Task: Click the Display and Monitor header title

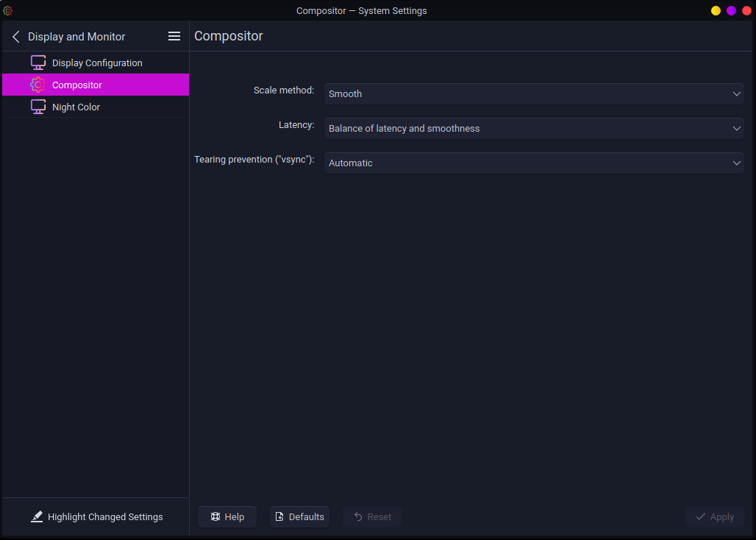Action: coord(76,37)
